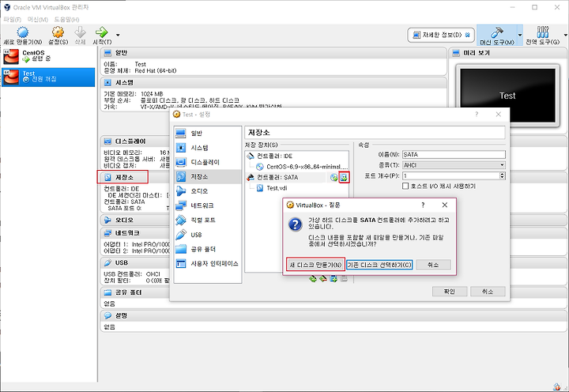Click Cancel (취소) in question dialog

433,265
